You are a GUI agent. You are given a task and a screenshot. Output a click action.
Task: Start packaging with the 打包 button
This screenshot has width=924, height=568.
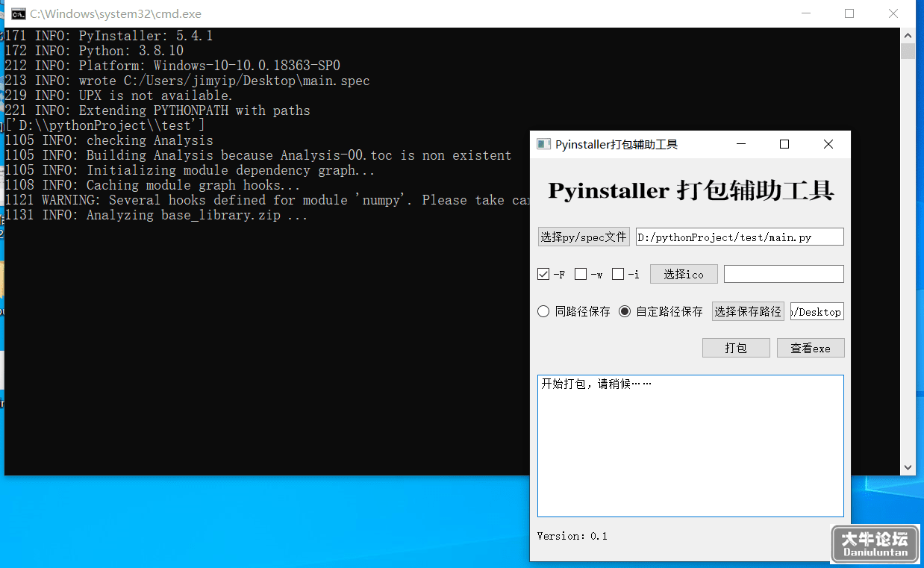tap(736, 348)
